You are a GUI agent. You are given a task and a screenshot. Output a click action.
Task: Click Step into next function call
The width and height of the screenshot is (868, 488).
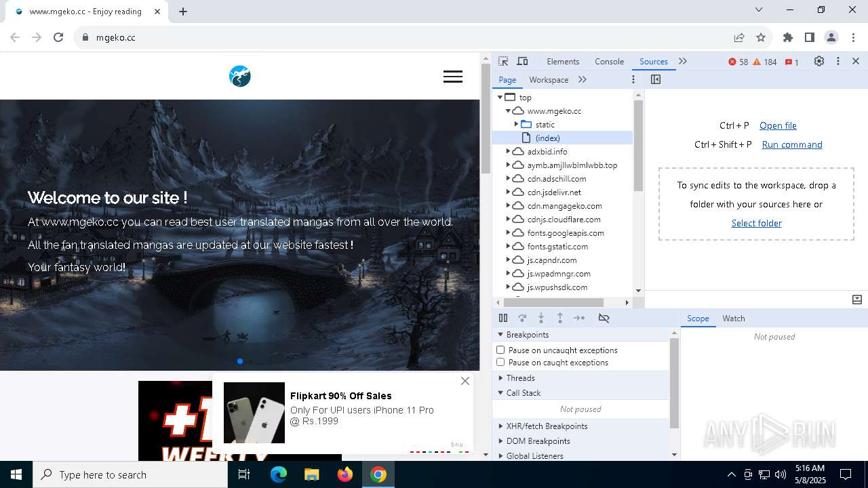[x=541, y=318]
